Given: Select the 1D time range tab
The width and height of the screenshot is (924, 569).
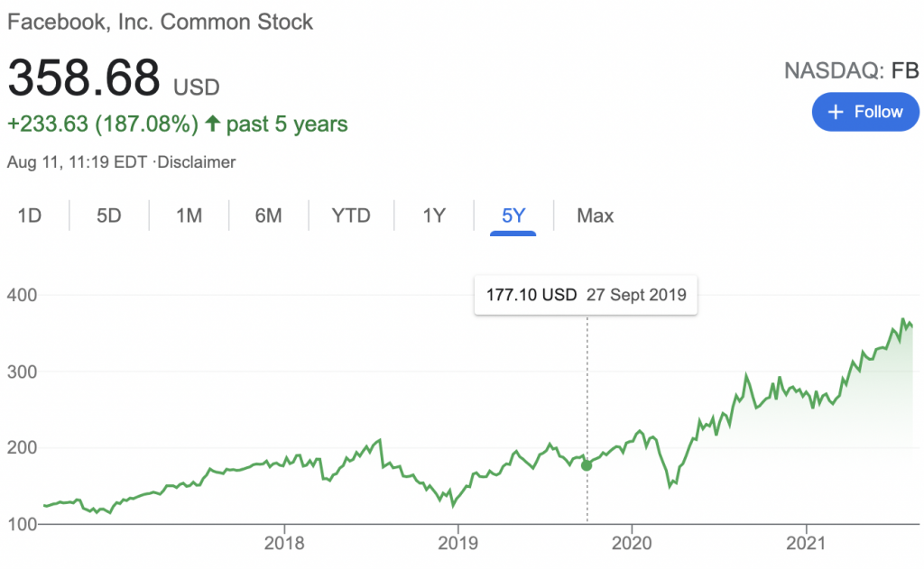Looking at the screenshot, I should tap(30, 216).
